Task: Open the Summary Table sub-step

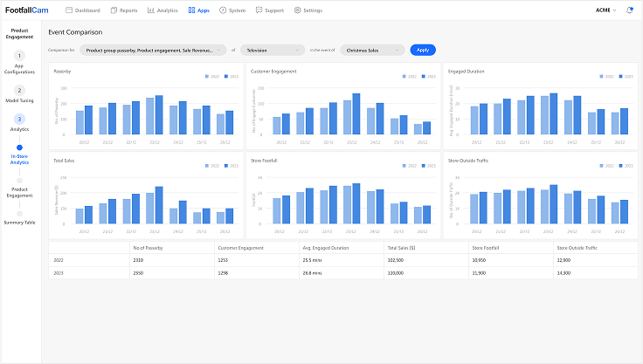Action: [x=19, y=223]
